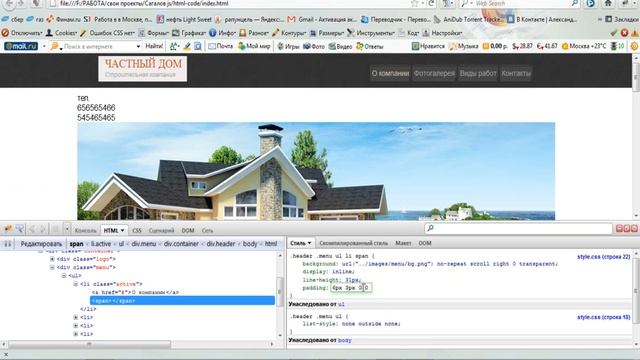Open the Игры toolbar button

(x=288, y=46)
